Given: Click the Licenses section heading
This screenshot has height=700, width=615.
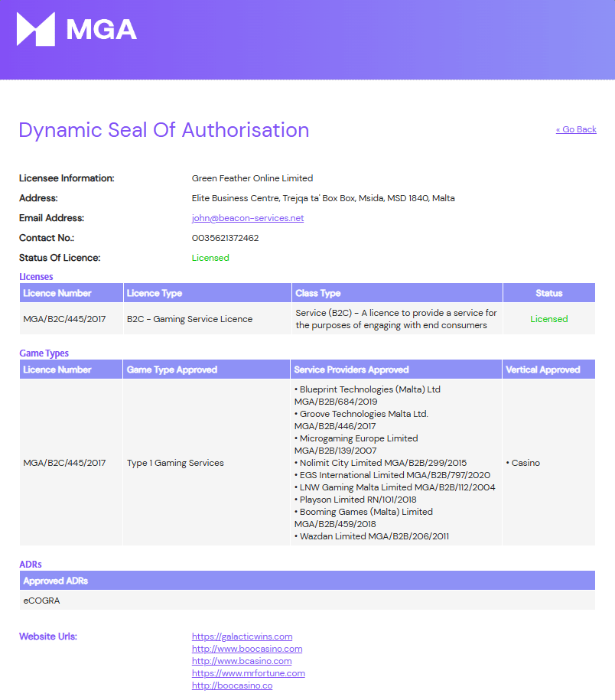Looking at the screenshot, I should coord(36,276).
